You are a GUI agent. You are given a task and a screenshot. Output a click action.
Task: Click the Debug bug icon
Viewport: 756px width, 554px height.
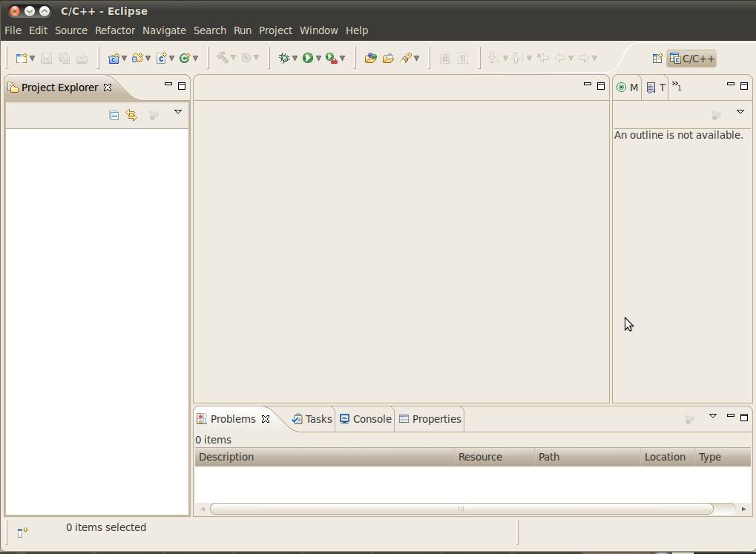[x=284, y=59]
